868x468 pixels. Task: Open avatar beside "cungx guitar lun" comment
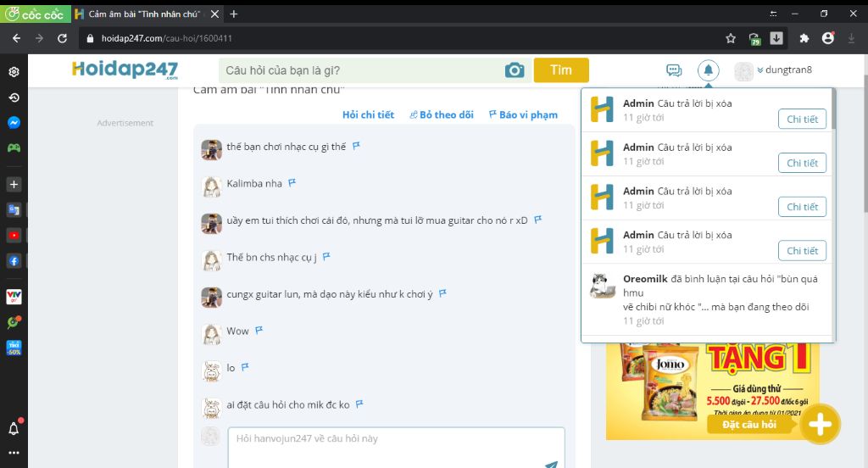coord(211,298)
